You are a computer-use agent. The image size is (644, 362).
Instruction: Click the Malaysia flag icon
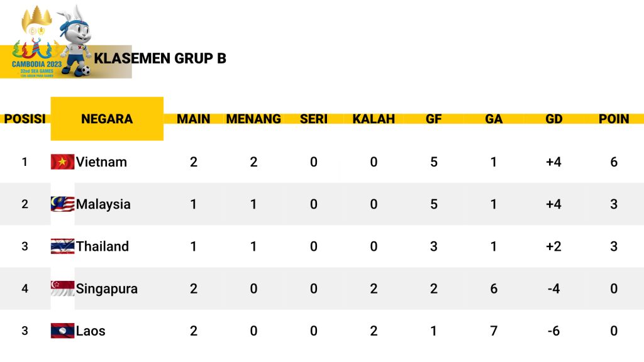coord(62,204)
